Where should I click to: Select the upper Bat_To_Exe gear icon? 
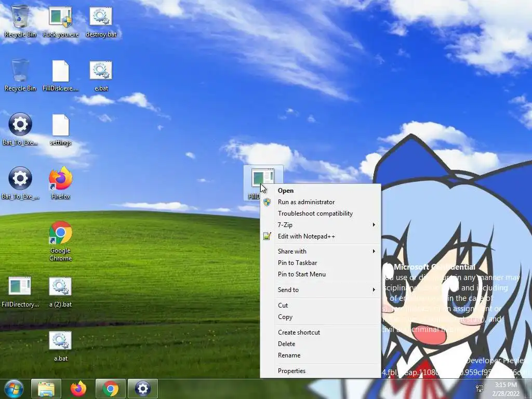[20, 129]
